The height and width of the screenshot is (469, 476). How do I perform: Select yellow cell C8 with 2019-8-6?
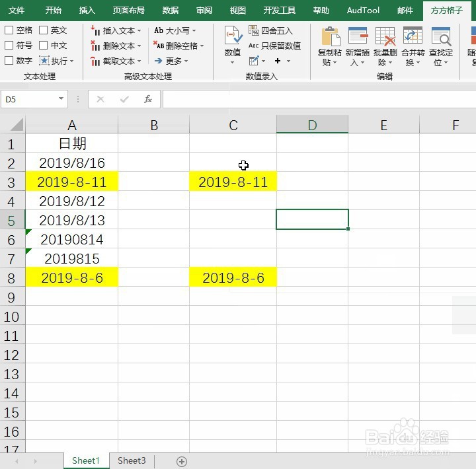[233, 277]
